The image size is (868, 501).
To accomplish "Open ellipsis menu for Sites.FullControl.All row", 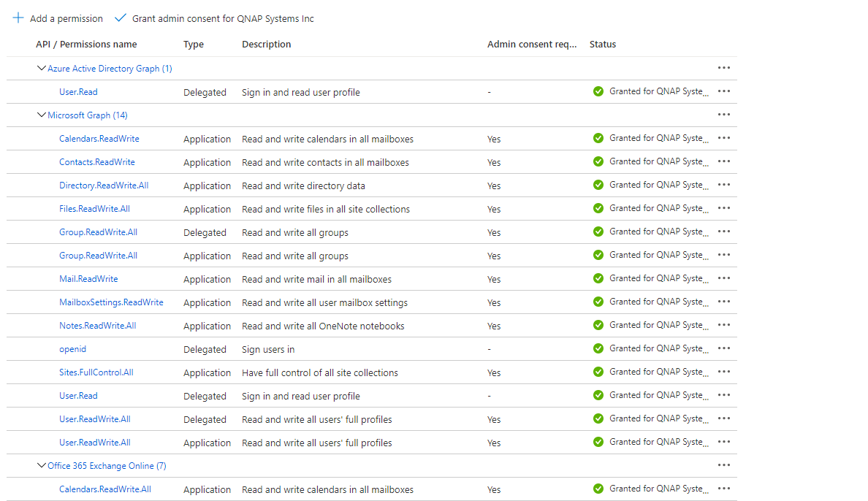I will tap(723, 372).
